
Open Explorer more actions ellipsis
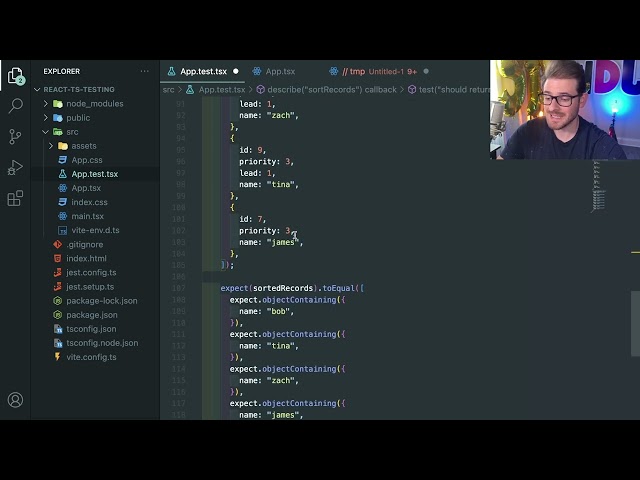click(x=144, y=71)
